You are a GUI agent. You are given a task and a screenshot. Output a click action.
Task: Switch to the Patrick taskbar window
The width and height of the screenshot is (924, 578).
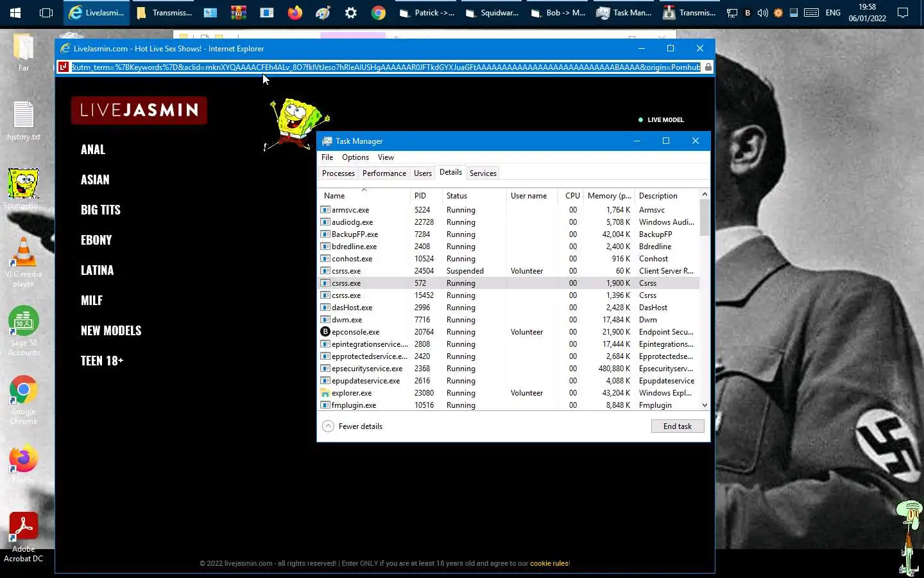pos(426,12)
